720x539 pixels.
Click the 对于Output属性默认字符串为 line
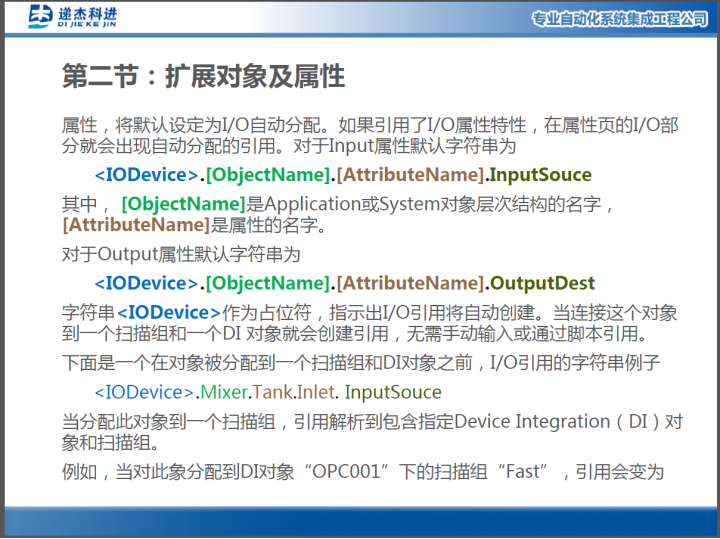[x=181, y=254]
